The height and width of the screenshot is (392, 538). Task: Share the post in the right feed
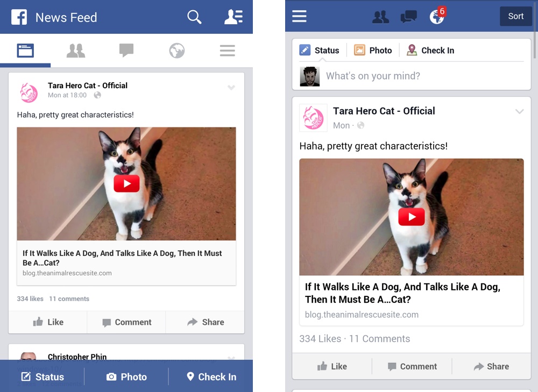[x=491, y=366]
